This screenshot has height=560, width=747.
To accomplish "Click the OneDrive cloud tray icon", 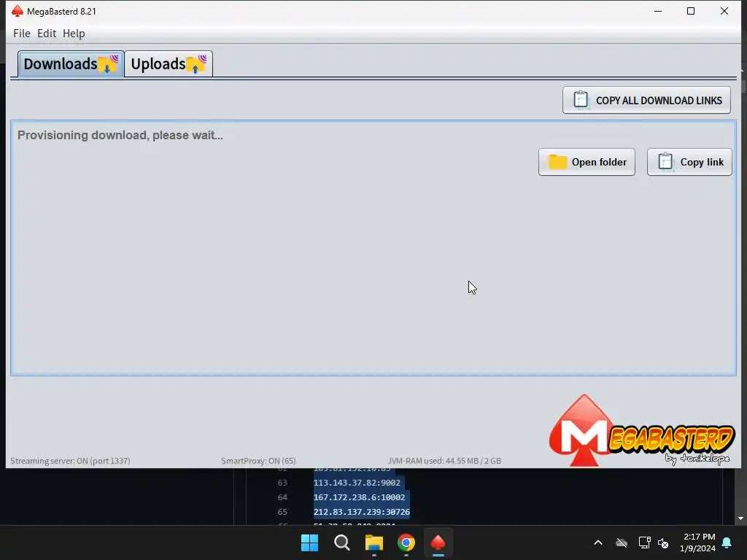I will point(622,542).
